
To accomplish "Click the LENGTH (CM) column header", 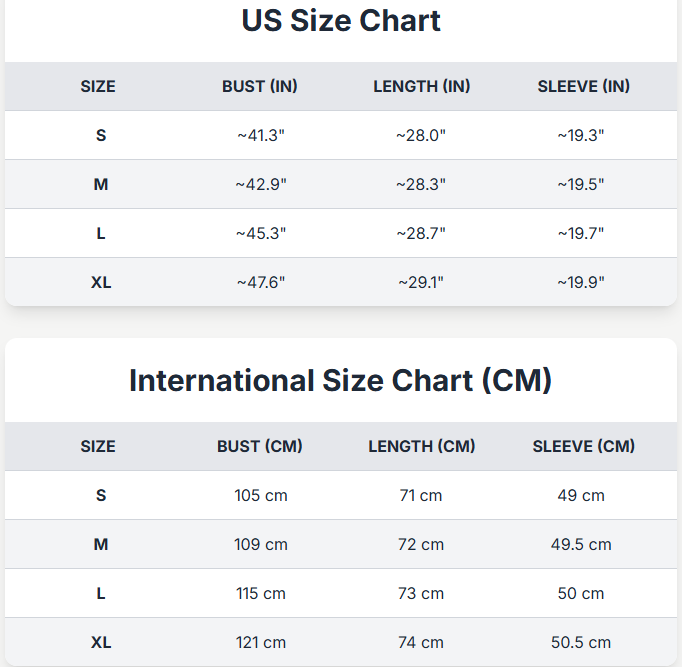I will tap(421, 446).
